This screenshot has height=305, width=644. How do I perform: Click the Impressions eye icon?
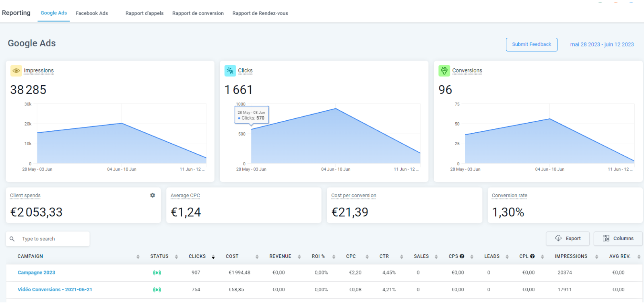16,71
